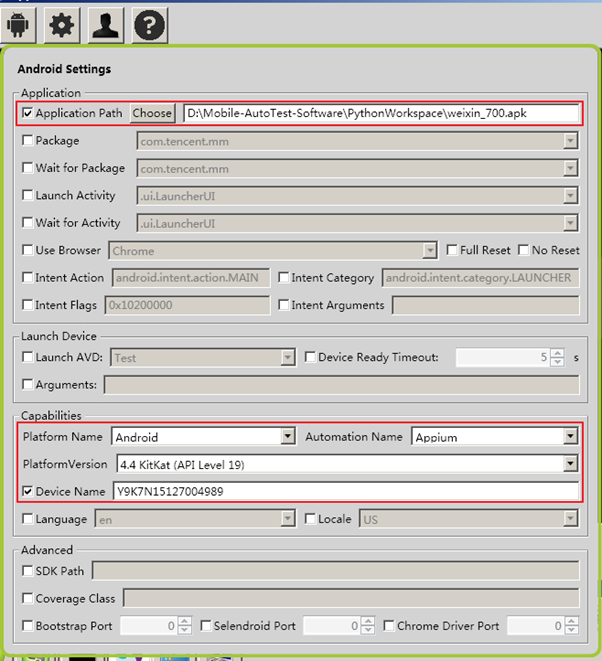602x661 pixels.
Task: Enable the Use Browser checkbox
Action: 28,250
